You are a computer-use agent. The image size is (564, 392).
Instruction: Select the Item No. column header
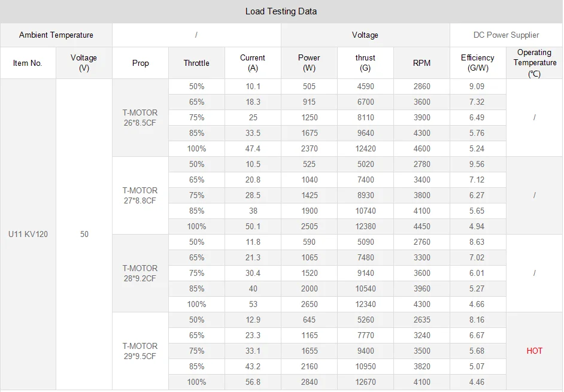tap(28, 63)
